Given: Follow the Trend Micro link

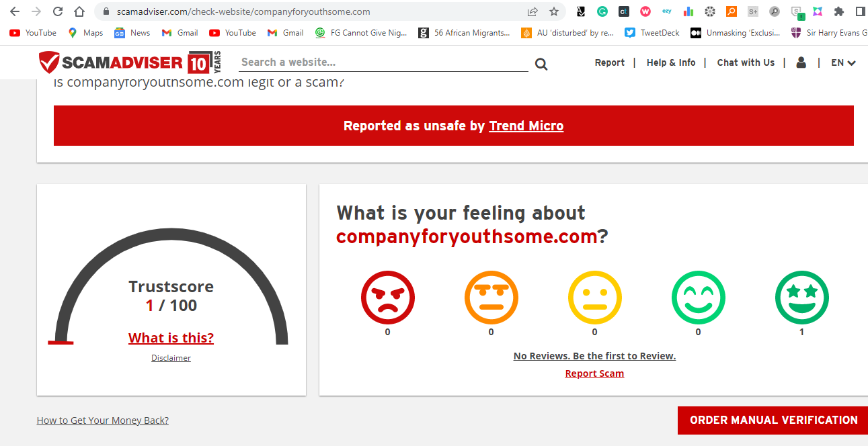Looking at the screenshot, I should [x=526, y=126].
